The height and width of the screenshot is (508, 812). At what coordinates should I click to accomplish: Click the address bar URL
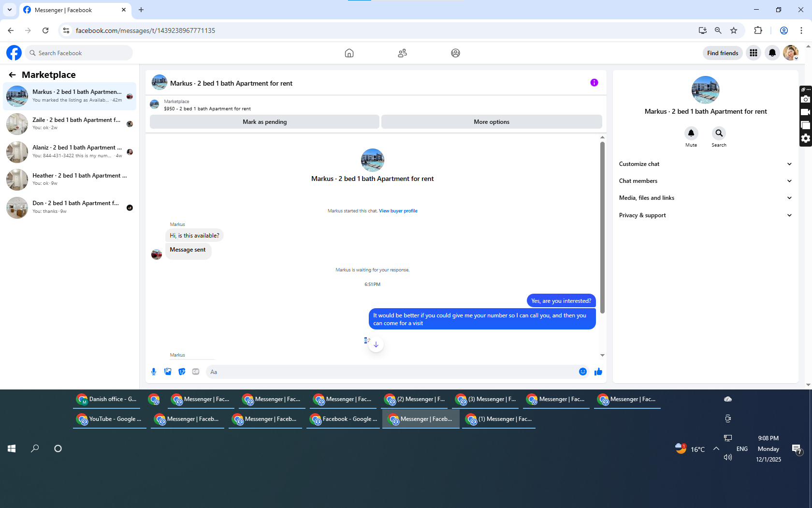pyautogui.click(x=145, y=30)
